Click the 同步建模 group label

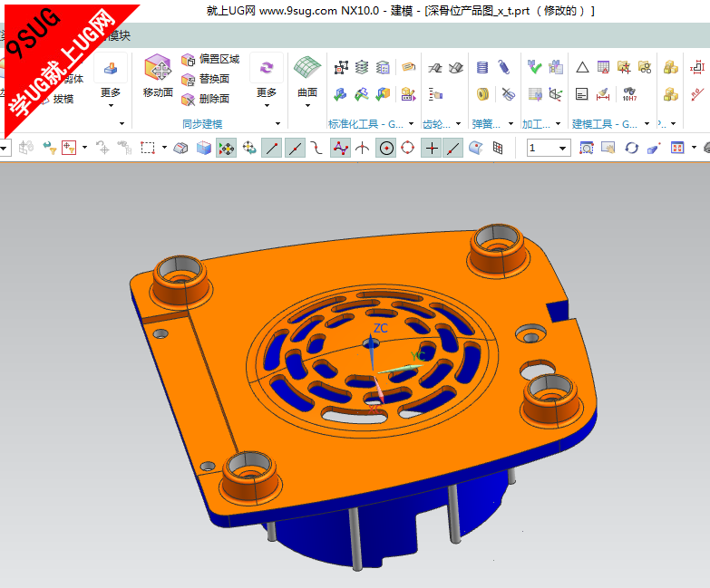click(202, 124)
